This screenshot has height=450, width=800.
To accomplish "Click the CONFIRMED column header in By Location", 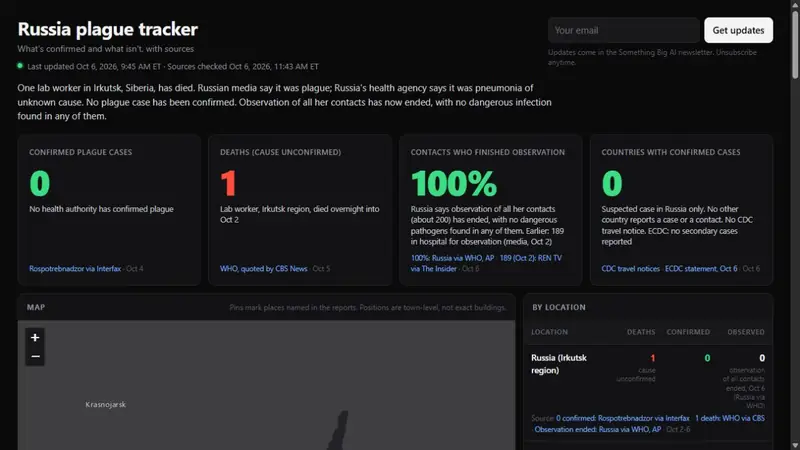I will (x=688, y=332).
